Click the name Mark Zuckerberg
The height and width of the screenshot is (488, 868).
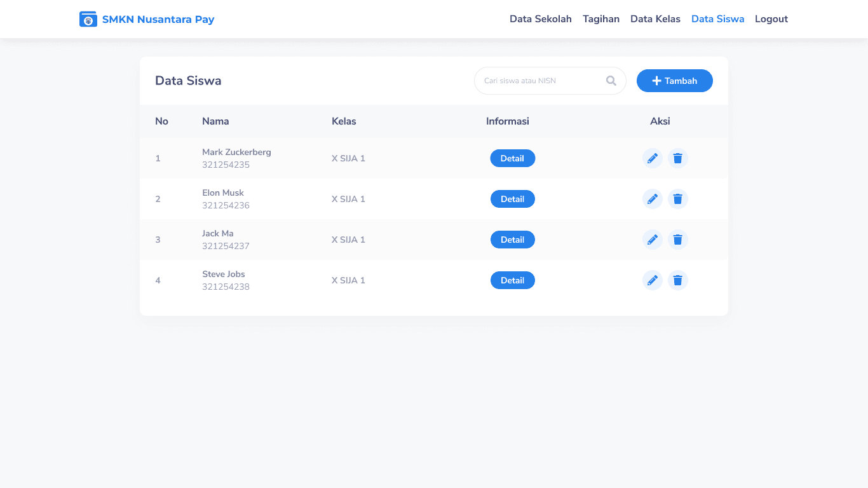pyautogui.click(x=236, y=152)
